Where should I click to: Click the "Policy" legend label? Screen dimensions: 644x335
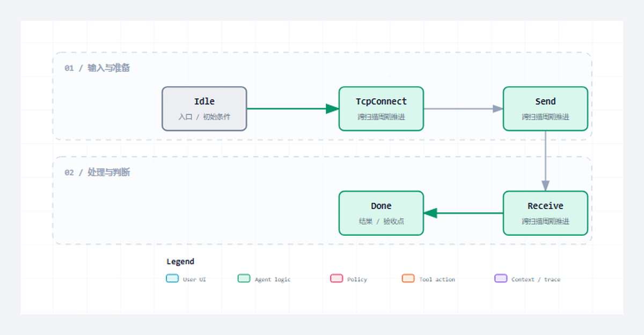tap(357, 279)
